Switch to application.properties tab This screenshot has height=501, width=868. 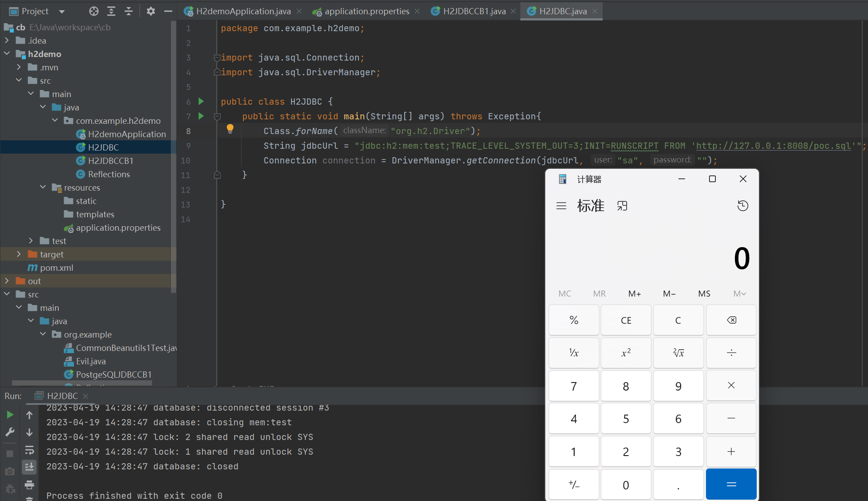point(366,11)
